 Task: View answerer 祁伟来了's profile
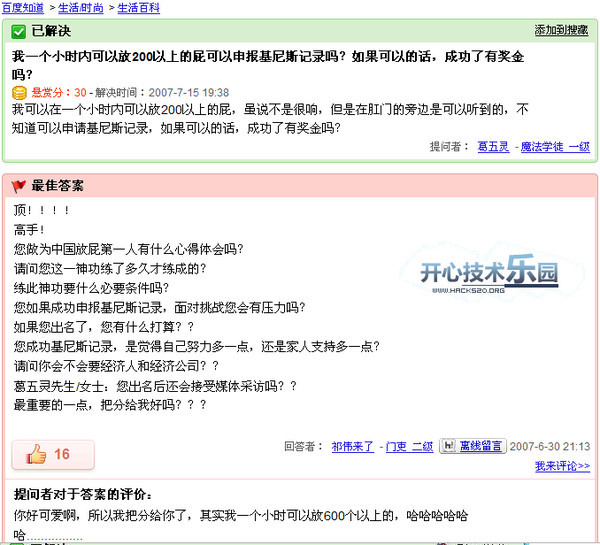click(354, 447)
